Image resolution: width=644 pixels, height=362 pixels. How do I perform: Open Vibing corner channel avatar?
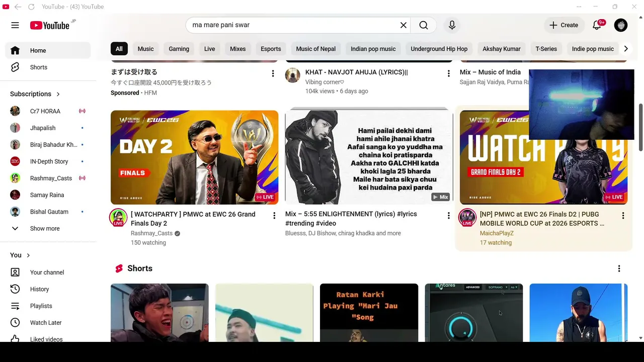pos(292,75)
